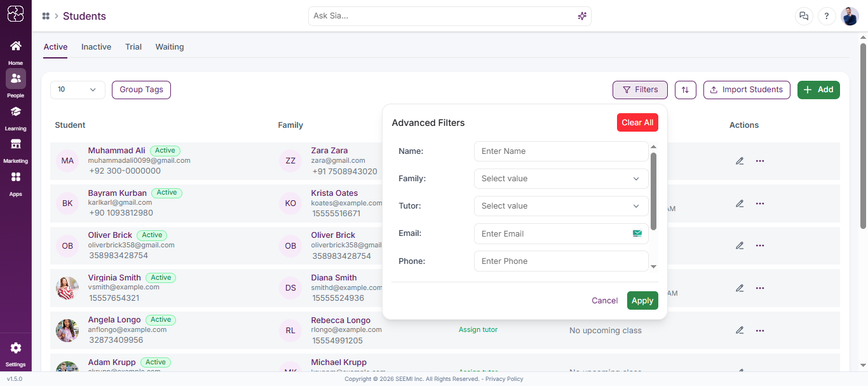Click Angela Longo's profile photo

pyautogui.click(x=67, y=330)
